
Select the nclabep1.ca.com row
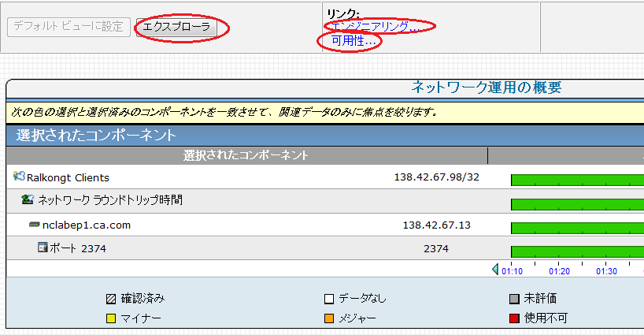325,225
